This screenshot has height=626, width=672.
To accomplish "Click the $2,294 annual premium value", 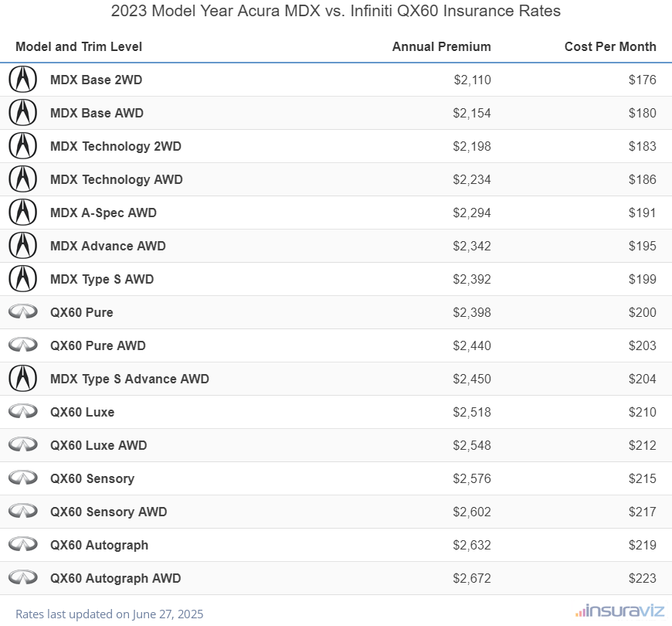I will click(472, 213).
